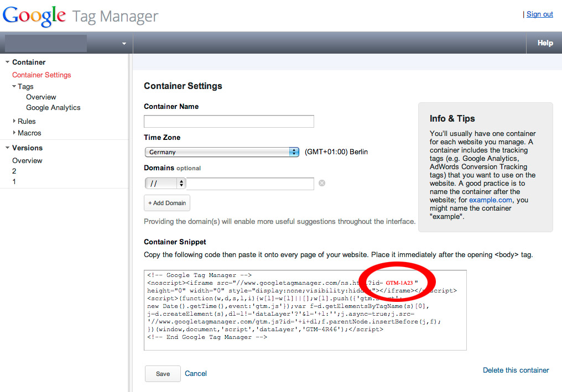The height and width of the screenshot is (392, 562).
Task: Remove the domain with the X icon
Action: [x=322, y=183]
